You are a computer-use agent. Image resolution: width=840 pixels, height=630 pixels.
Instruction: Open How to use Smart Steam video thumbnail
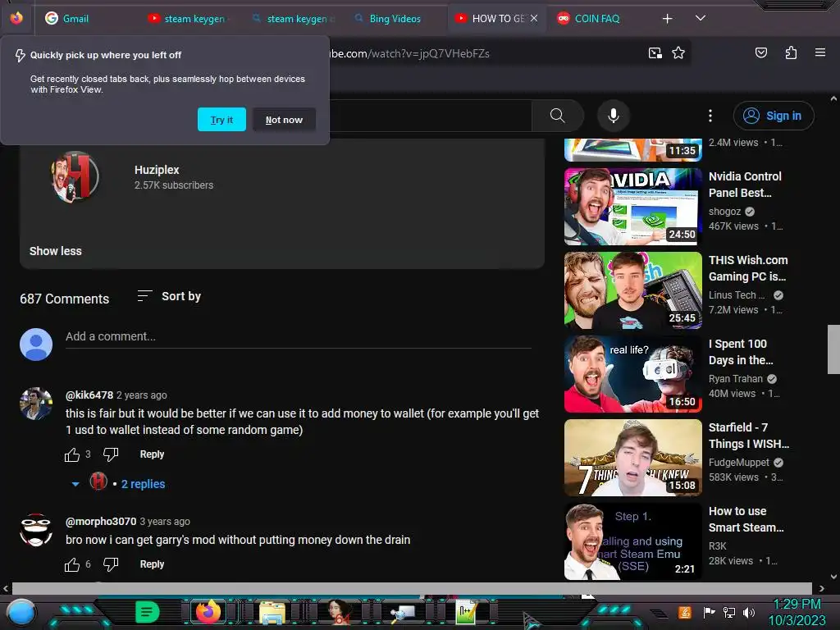pos(632,541)
